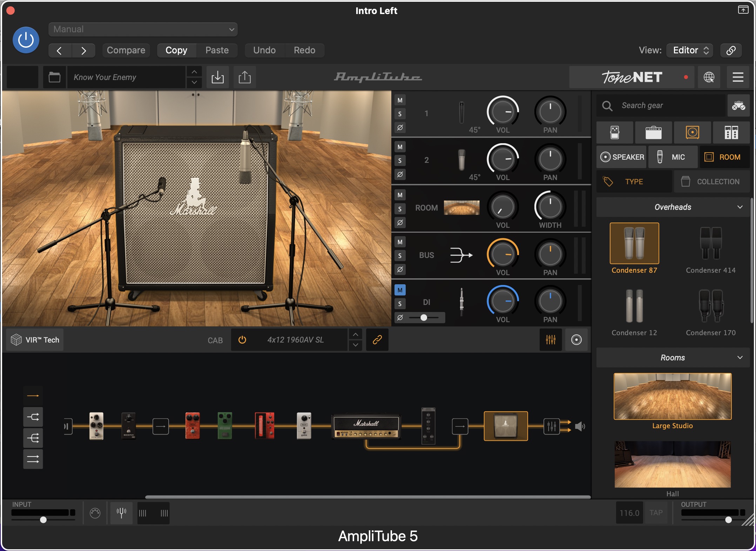The image size is (756, 551).
Task: Go to next preset arrow
Action: [83, 51]
